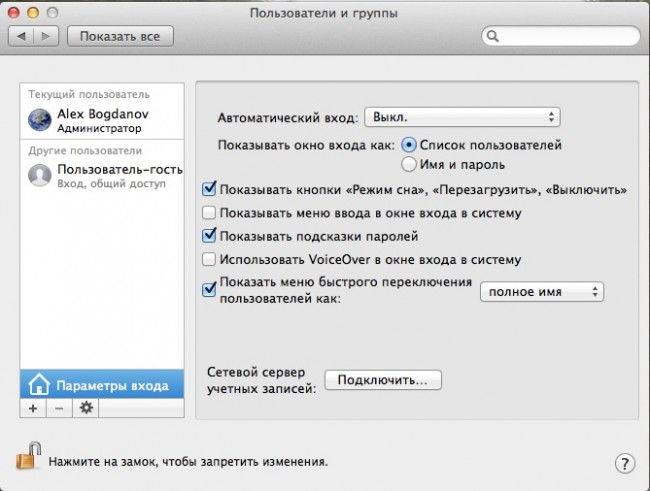Click into the search input field

point(561,36)
